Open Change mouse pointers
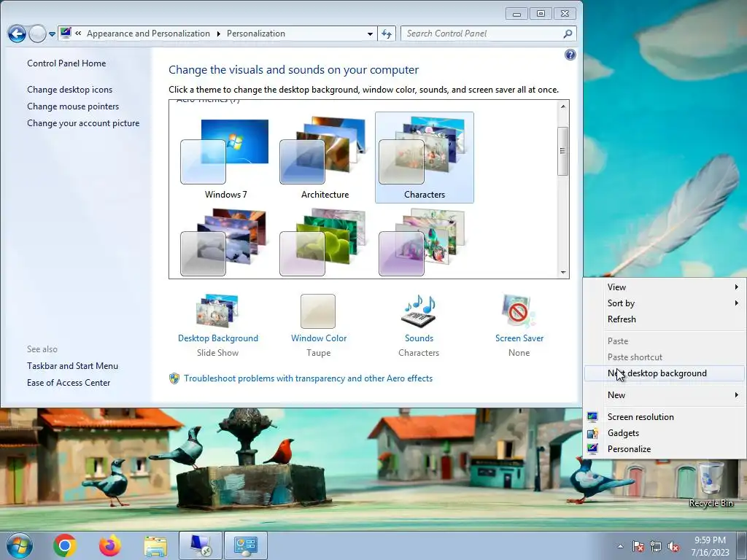This screenshot has width=747, height=560. tap(73, 106)
